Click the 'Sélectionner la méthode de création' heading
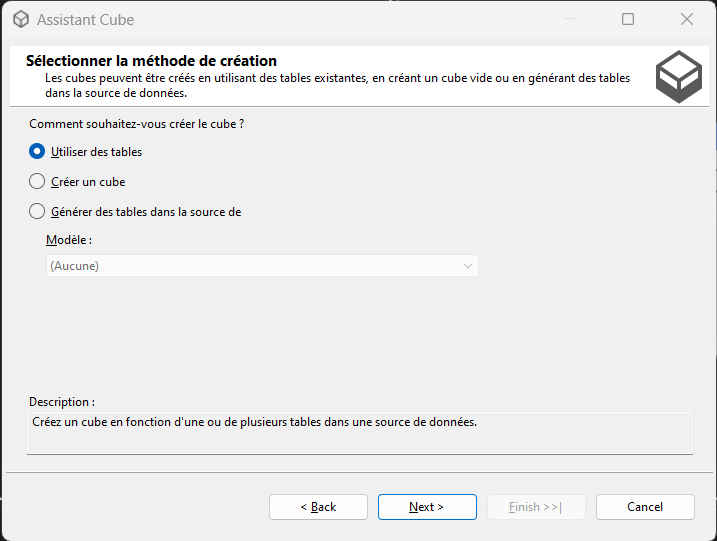The height and width of the screenshot is (541, 717). (x=151, y=61)
